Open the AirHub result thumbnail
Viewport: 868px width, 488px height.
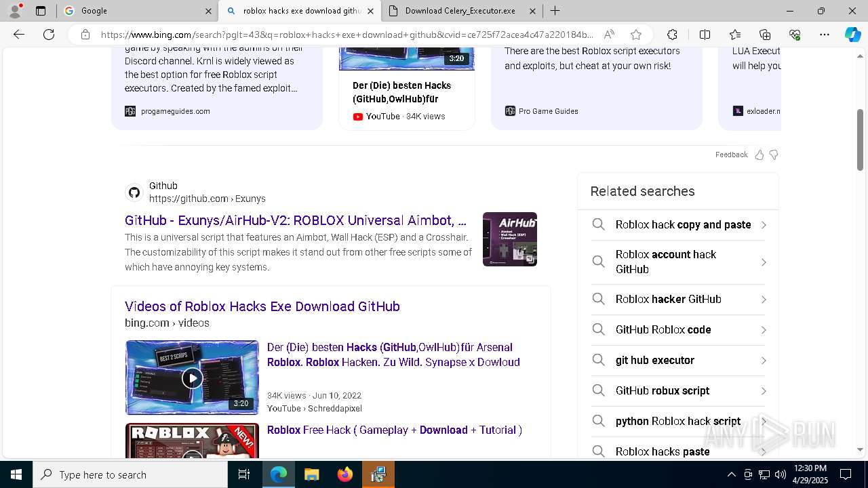point(510,239)
